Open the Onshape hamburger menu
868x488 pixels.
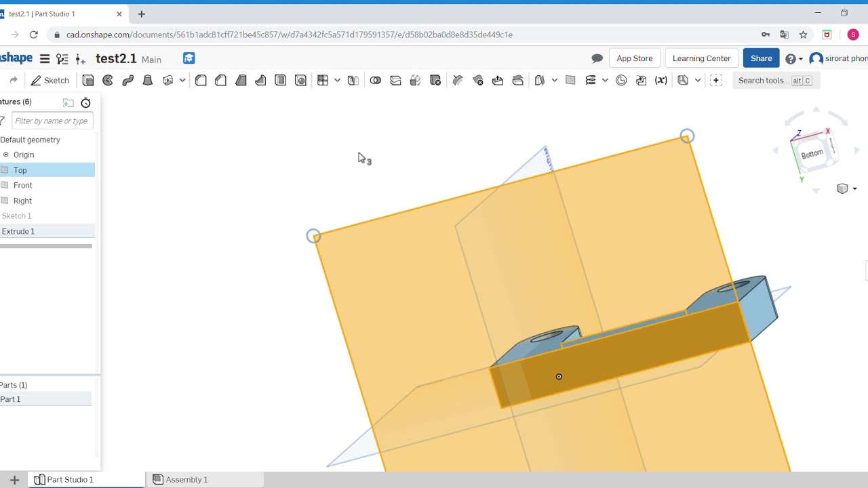click(45, 58)
